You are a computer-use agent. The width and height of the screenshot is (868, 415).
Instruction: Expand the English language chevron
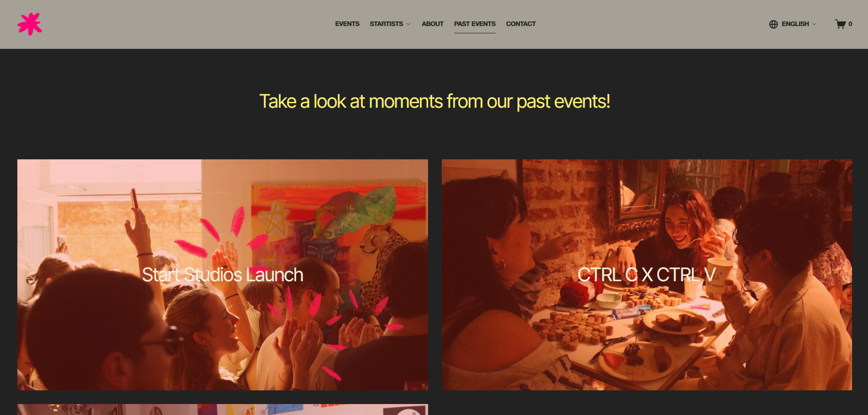(814, 24)
